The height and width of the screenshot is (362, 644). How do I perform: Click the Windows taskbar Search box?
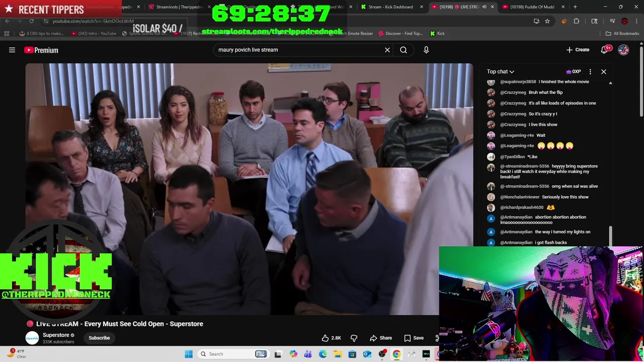[233, 354]
